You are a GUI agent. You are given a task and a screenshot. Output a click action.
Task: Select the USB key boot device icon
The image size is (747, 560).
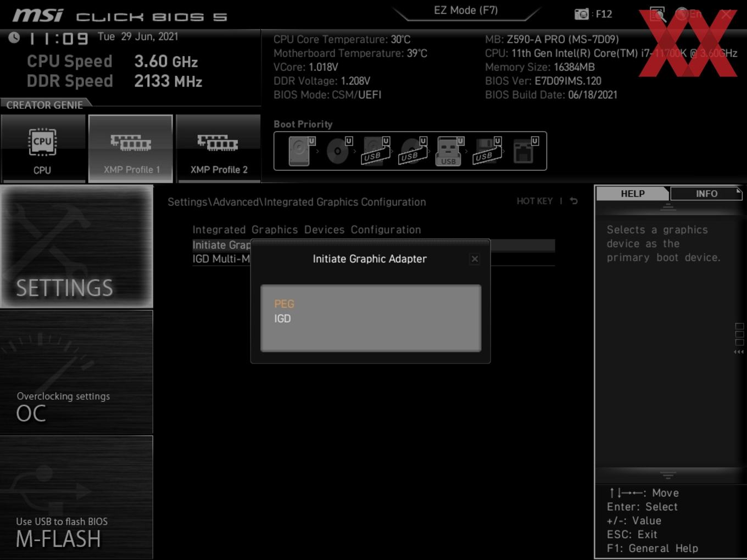click(450, 151)
